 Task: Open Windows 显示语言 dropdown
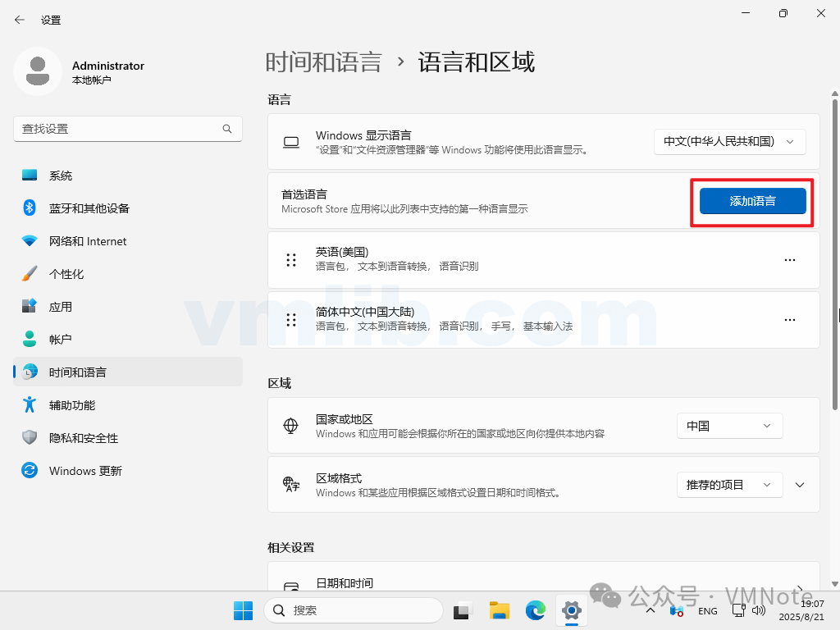(x=729, y=141)
